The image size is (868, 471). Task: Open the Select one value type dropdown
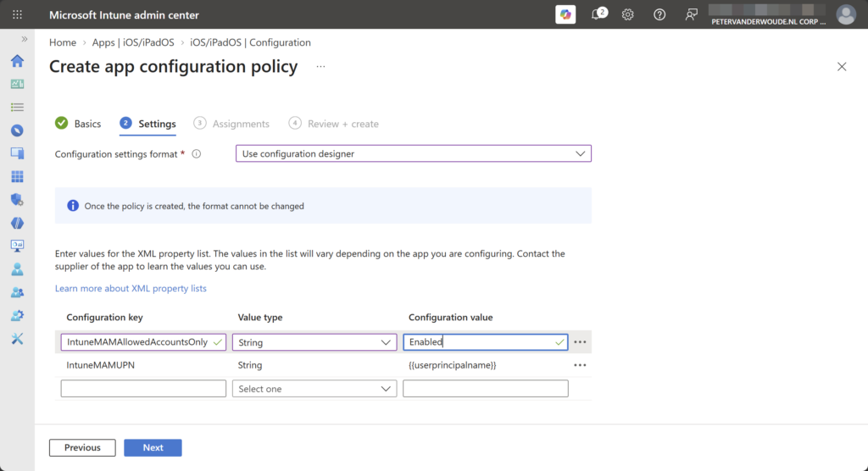coord(314,389)
